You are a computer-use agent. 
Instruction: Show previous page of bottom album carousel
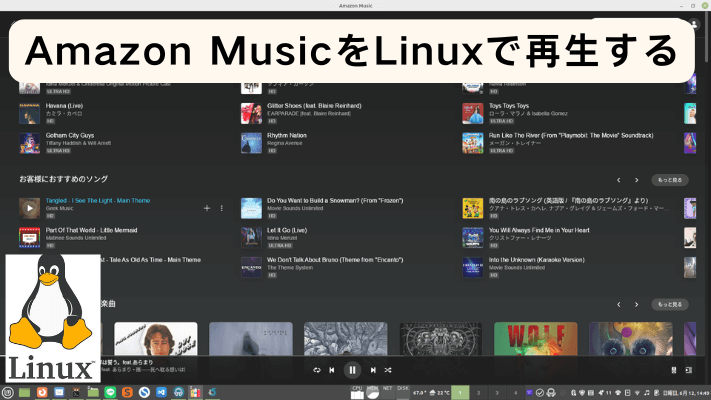coord(618,304)
